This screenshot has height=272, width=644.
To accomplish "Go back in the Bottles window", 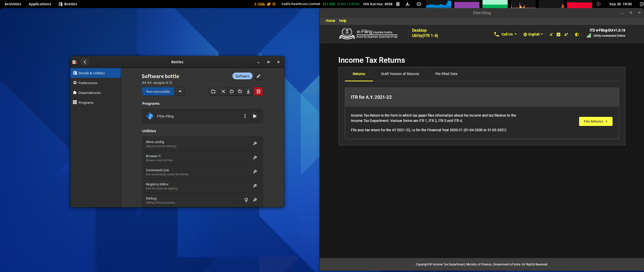I will 85,62.
